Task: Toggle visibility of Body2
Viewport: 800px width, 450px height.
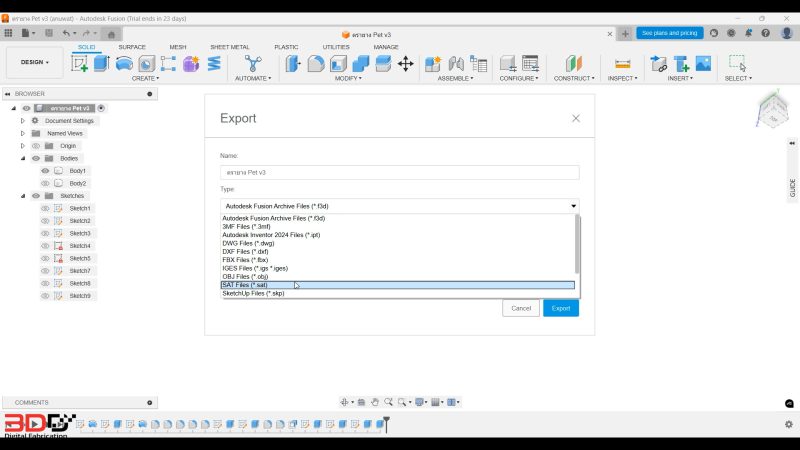Action: pos(45,183)
